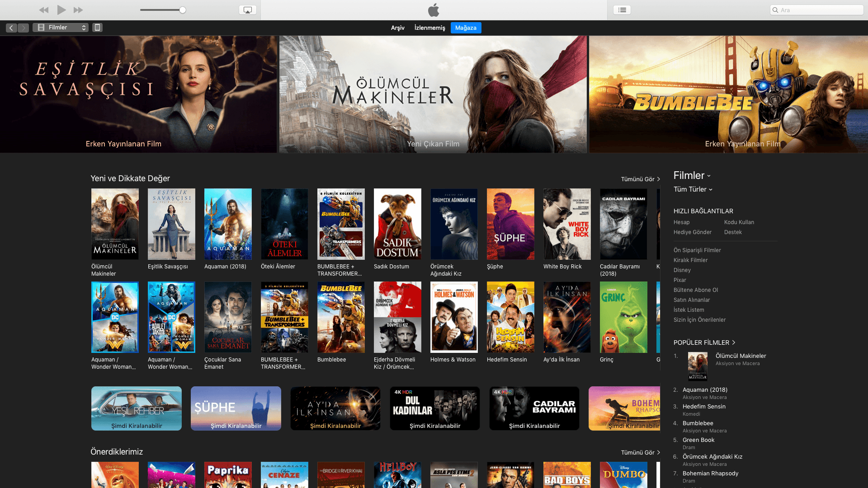This screenshot has width=868, height=488.
Task: Open the Kiralık Filmler link
Action: click(x=691, y=260)
